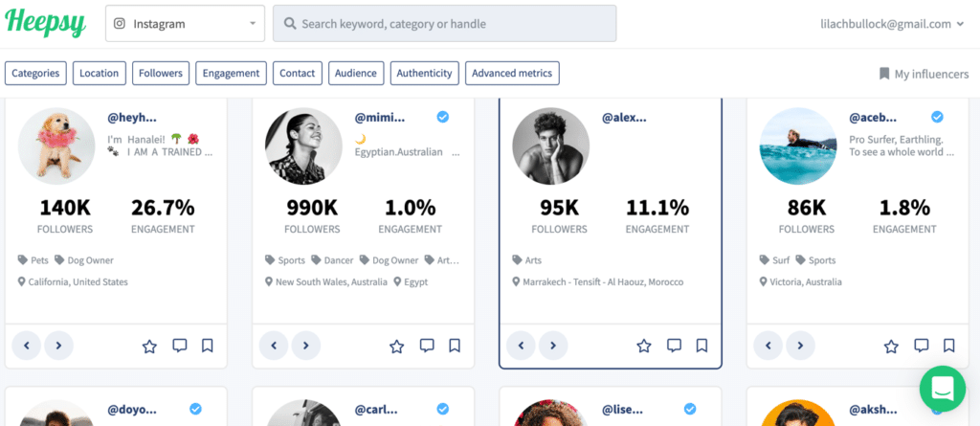Open the Engagement filter

click(x=231, y=73)
